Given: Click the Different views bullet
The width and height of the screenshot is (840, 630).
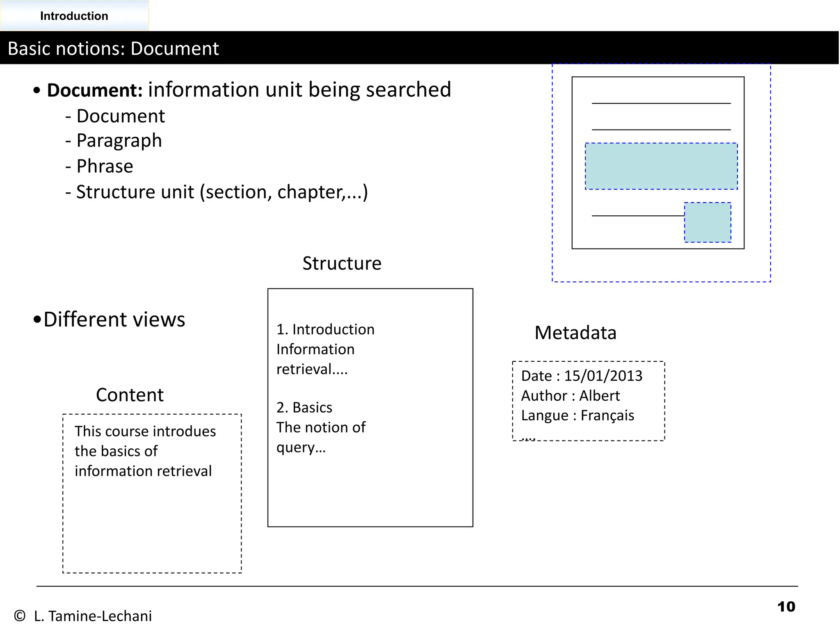Looking at the screenshot, I should pos(110,320).
